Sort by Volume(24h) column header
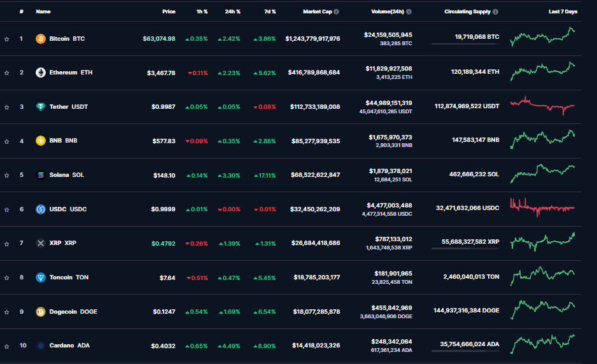The height and width of the screenshot is (364, 597). 388,12
